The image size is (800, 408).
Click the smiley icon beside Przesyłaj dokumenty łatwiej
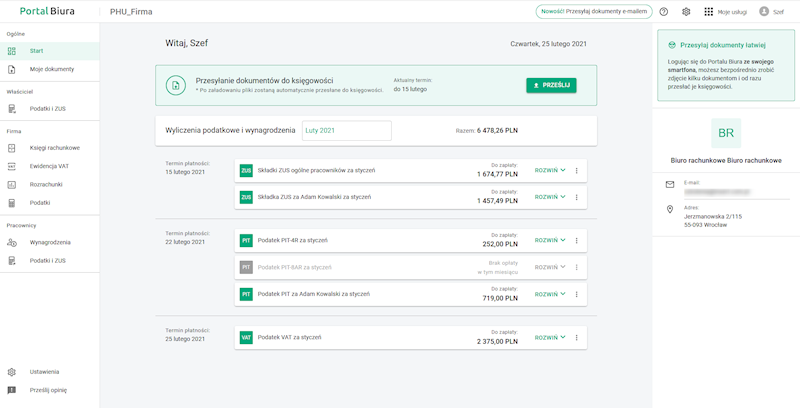pos(672,45)
